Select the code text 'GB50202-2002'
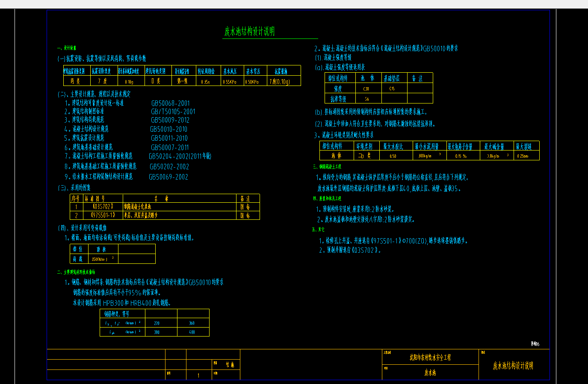This screenshot has width=588, height=384. click(x=169, y=167)
